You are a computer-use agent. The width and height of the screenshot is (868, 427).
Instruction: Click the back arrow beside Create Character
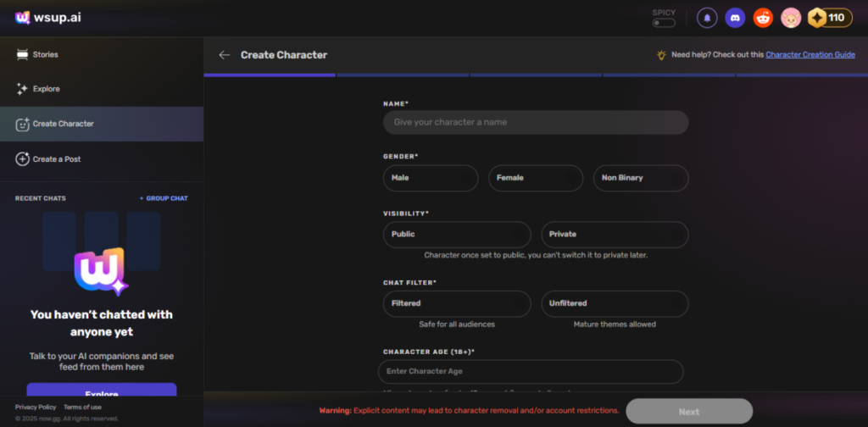click(224, 55)
